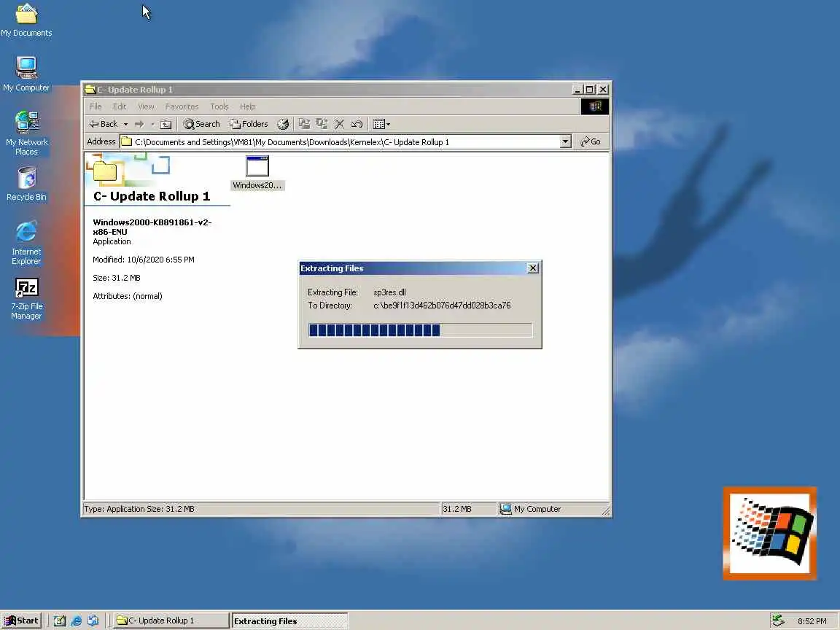Click the sp3res.dll file name text

[389, 292]
